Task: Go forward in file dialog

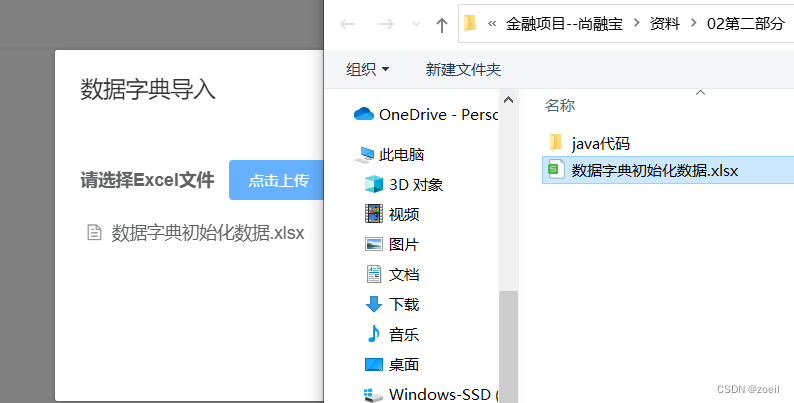Action: tap(386, 24)
